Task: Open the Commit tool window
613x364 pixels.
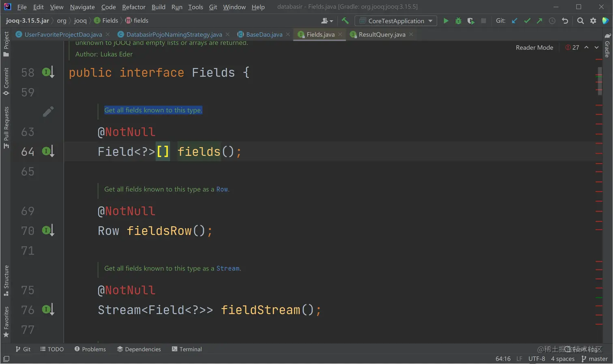Action: click(x=6, y=81)
